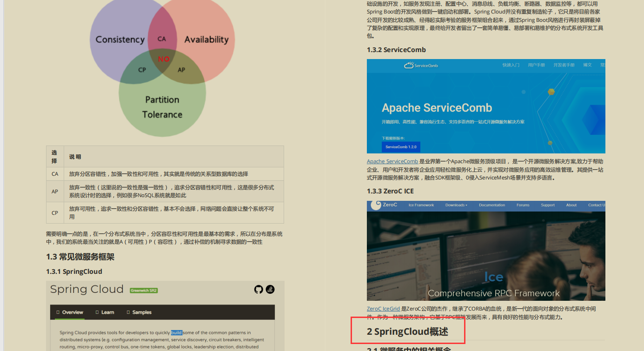Open 用户手册 in ServiceComb navigation

pyautogui.click(x=536, y=65)
